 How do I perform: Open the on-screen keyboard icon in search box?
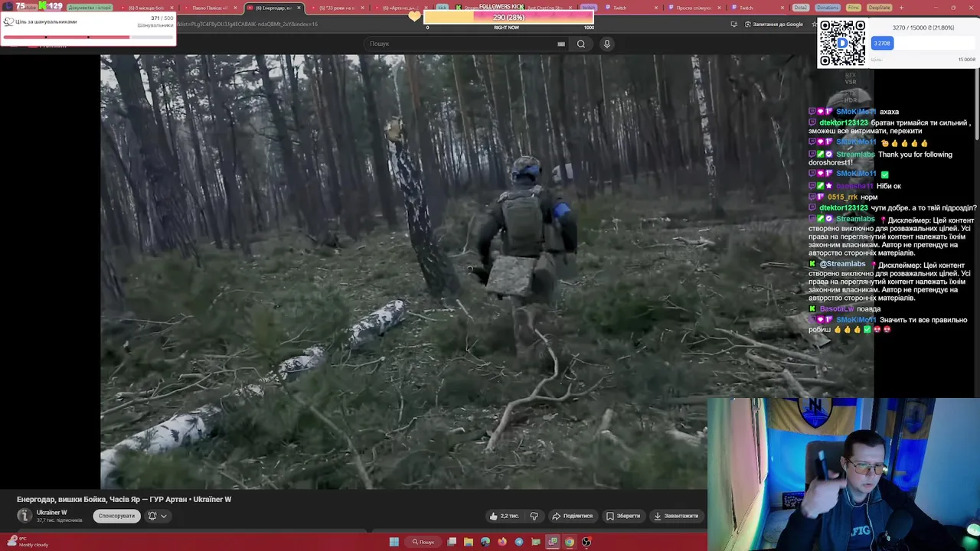pos(561,44)
